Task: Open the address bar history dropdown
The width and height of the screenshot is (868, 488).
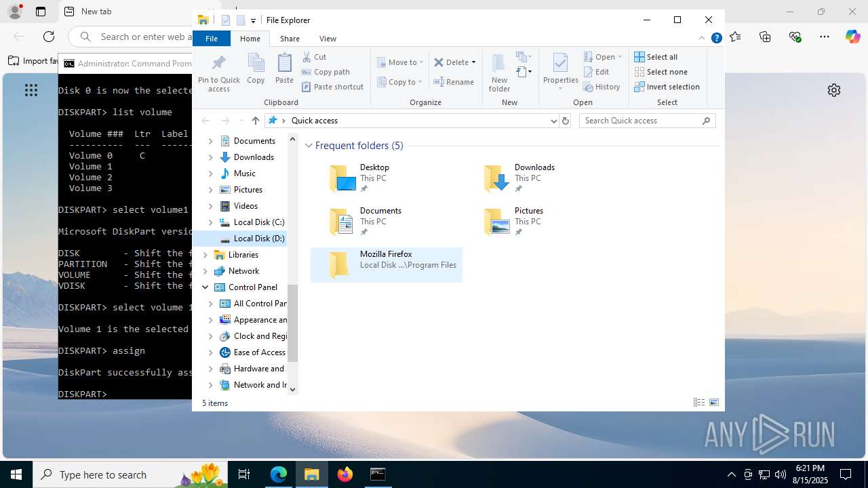Action: click(x=554, y=121)
